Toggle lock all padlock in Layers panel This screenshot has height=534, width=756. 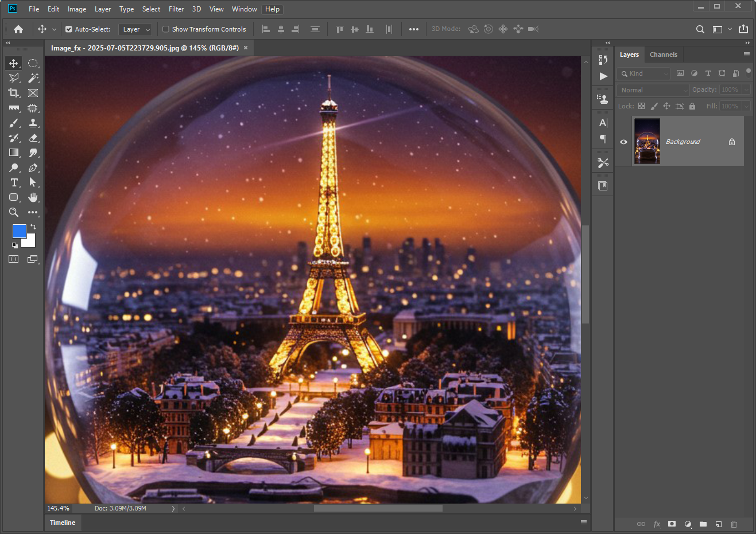pyautogui.click(x=692, y=106)
